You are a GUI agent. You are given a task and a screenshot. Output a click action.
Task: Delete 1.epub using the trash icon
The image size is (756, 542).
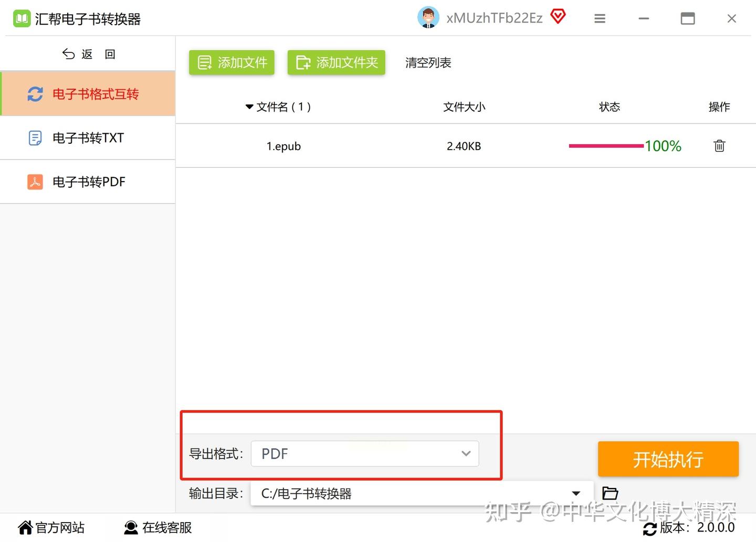[x=719, y=146]
